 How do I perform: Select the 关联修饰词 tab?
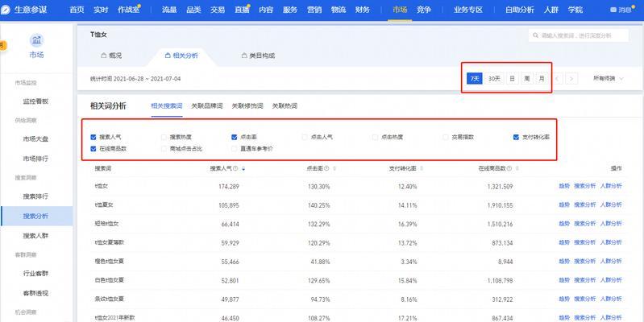click(x=247, y=106)
